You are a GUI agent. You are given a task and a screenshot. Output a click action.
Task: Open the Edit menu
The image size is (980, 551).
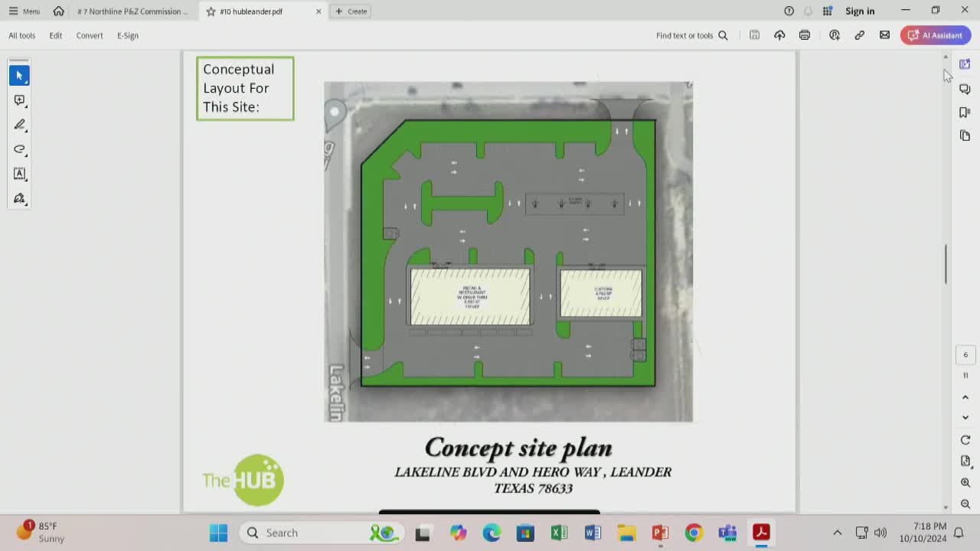coord(56,35)
